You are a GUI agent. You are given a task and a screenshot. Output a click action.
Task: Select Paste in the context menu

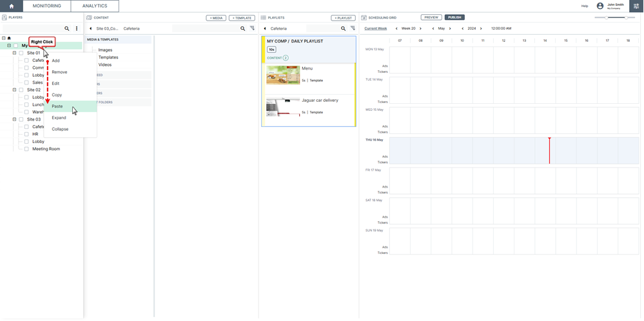click(x=70, y=106)
